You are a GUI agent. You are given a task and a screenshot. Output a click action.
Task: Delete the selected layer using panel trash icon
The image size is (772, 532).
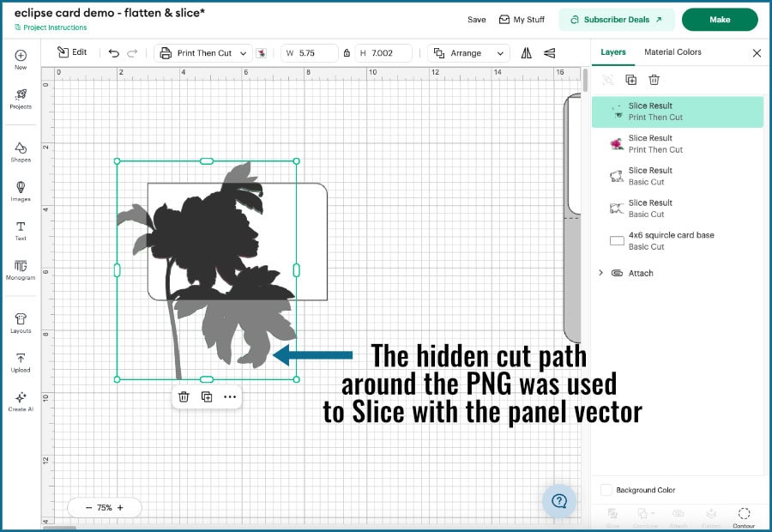[x=654, y=80]
